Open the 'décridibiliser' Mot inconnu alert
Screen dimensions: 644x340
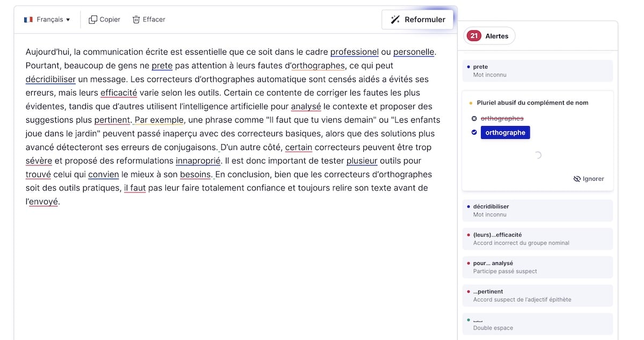537,210
